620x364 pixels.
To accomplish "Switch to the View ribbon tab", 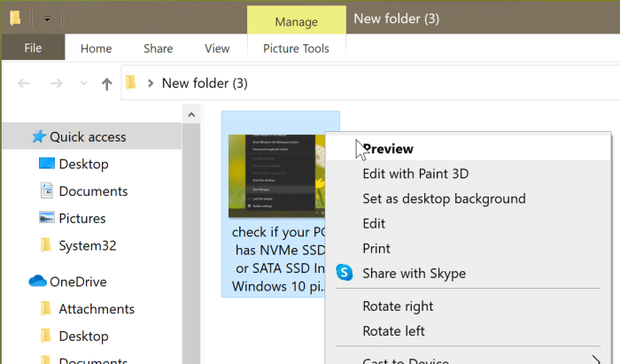I will pos(217,48).
